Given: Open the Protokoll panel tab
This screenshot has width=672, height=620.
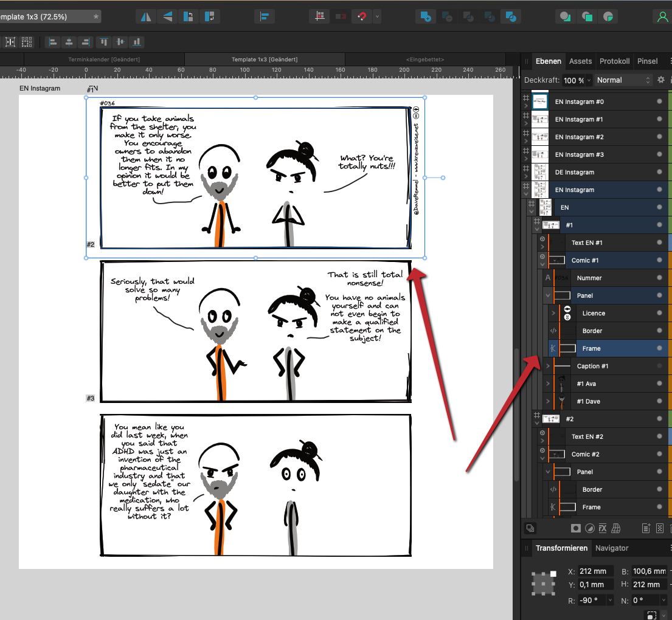Looking at the screenshot, I should coord(614,61).
